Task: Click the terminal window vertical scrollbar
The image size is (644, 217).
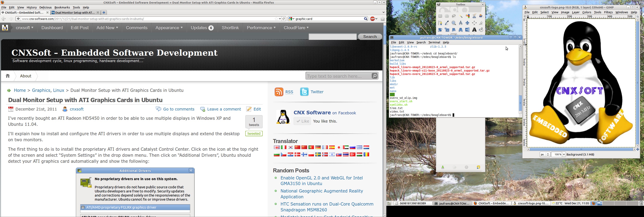Action: click(520, 79)
